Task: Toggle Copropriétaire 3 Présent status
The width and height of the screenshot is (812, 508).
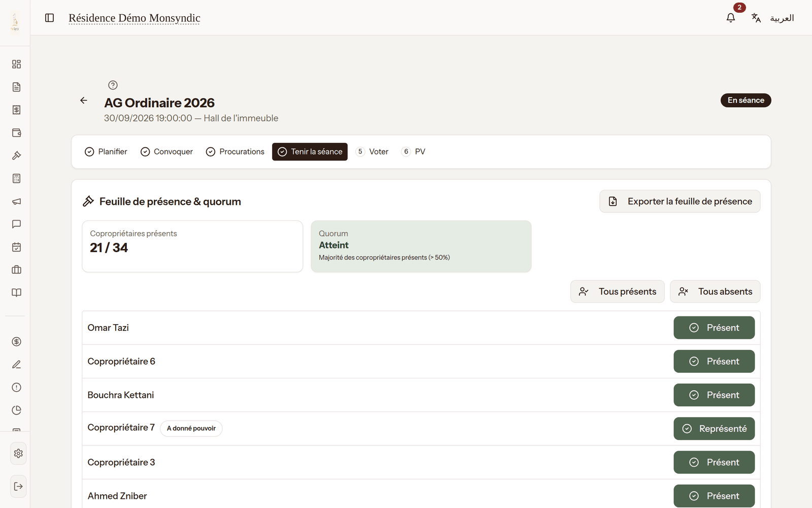Action: pyautogui.click(x=714, y=462)
